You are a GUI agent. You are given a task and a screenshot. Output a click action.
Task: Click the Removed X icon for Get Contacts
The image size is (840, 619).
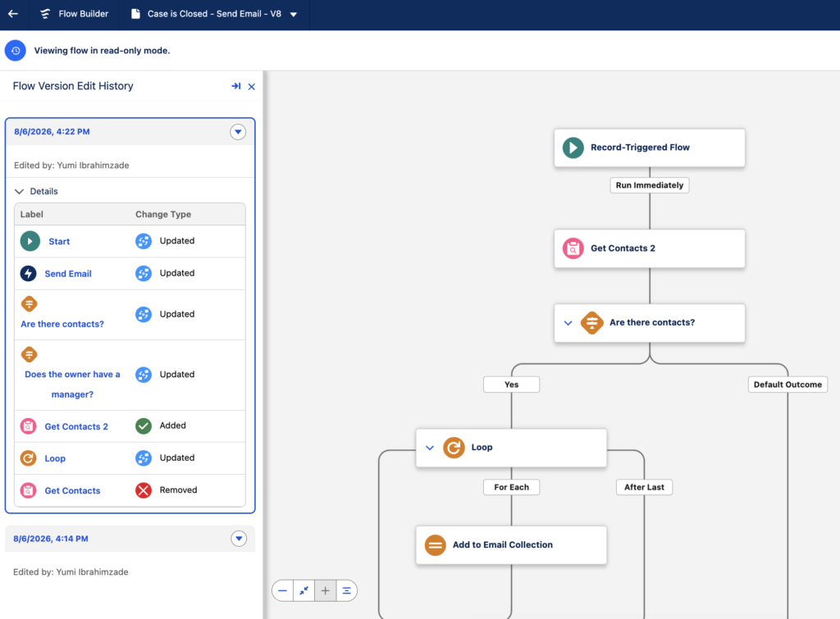click(x=144, y=490)
